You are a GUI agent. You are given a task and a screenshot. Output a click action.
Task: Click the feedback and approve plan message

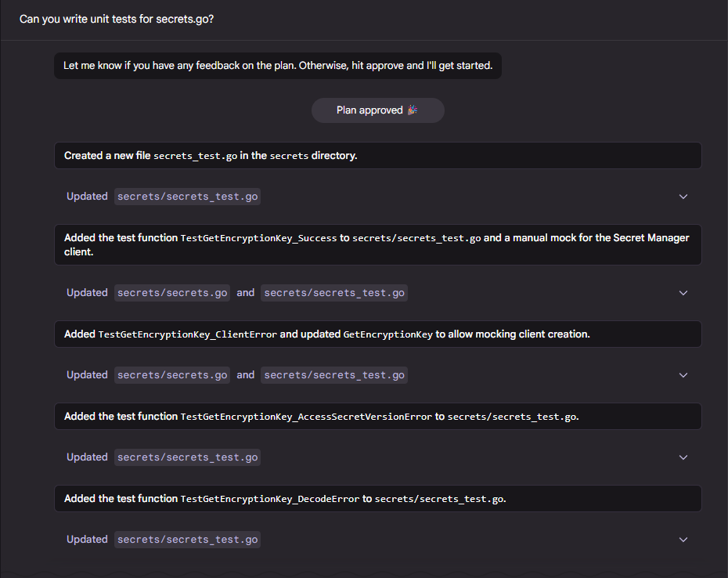pyautogui.click(x=277, y=65)
